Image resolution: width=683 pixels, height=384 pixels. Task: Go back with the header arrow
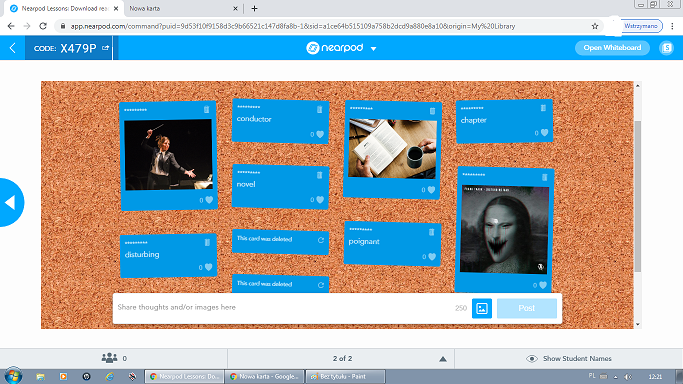(x=13, y=48)
